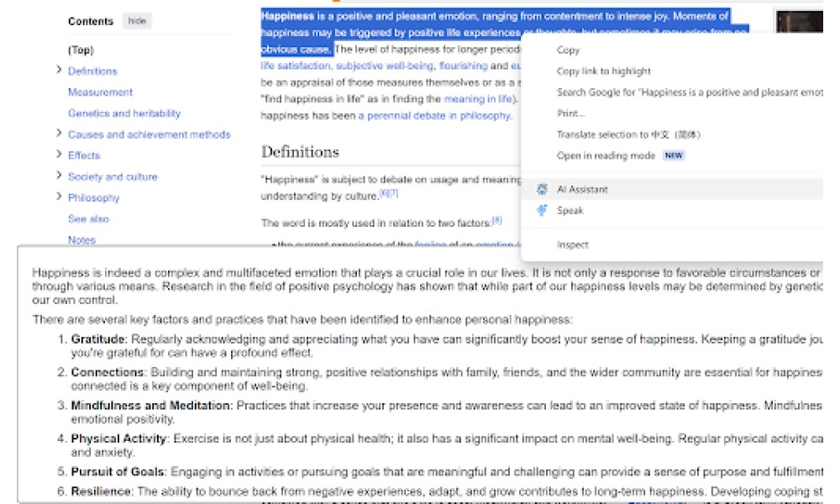Open the Notes contents link
This screenshot has height=504, width=840.
pyautogui.click(x=81, y=240)
